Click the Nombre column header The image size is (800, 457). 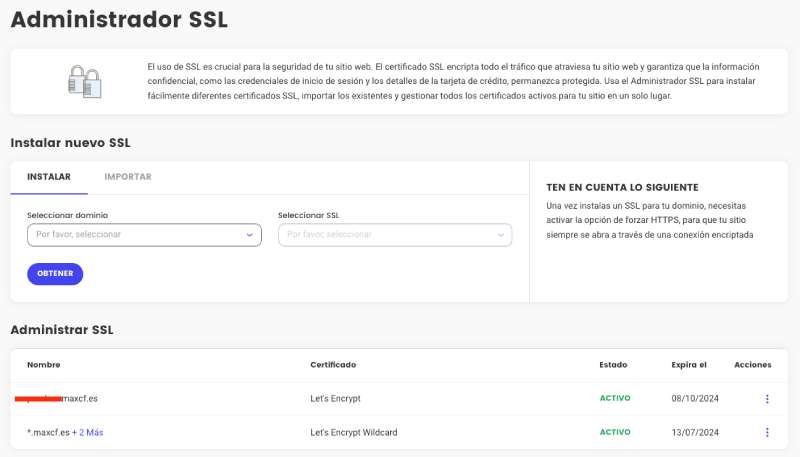click(43, 365)
